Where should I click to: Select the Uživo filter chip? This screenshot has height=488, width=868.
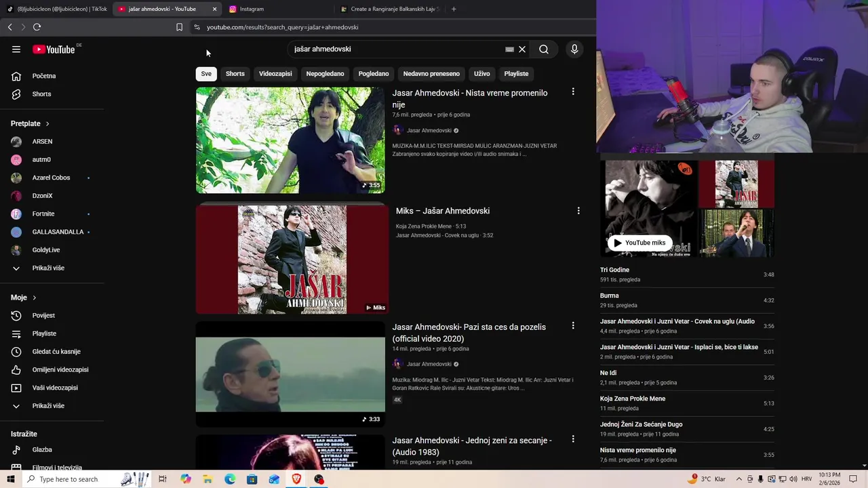[x=482, y=74]
